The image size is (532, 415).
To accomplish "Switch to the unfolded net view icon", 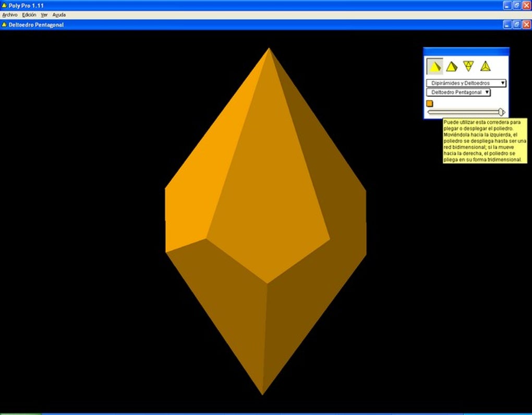I will click(x=468, y=66).
